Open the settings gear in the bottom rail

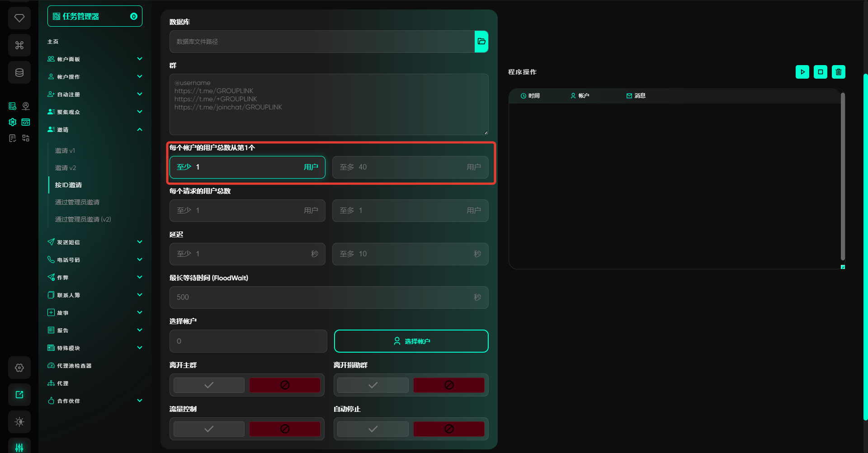[19, 368]
